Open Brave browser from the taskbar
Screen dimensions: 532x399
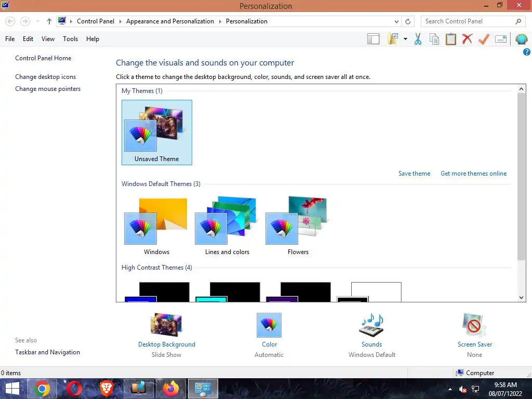click(106, 389)
